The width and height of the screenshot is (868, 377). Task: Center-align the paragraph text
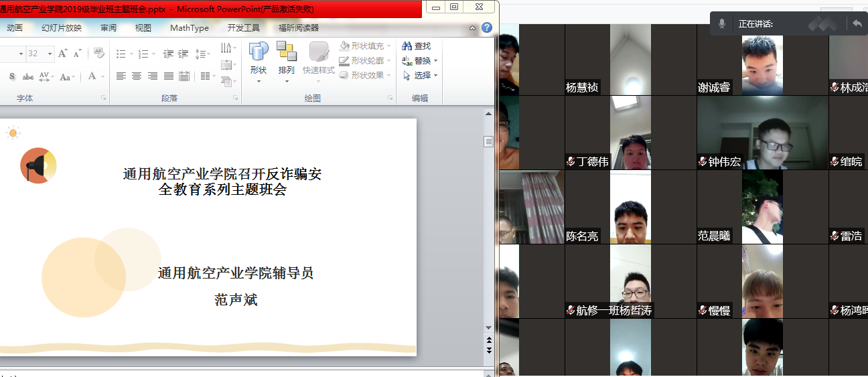pyautogui.click(x=137, y=76)
